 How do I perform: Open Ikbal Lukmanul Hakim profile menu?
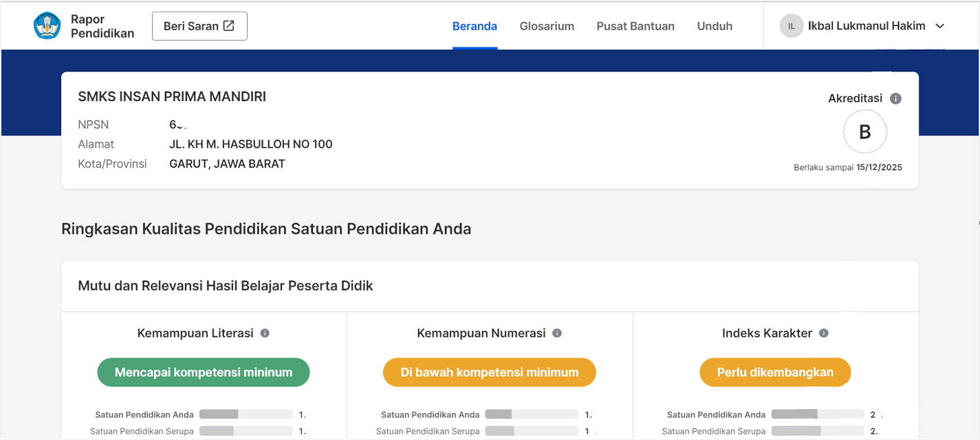click(x=866, y=26)
